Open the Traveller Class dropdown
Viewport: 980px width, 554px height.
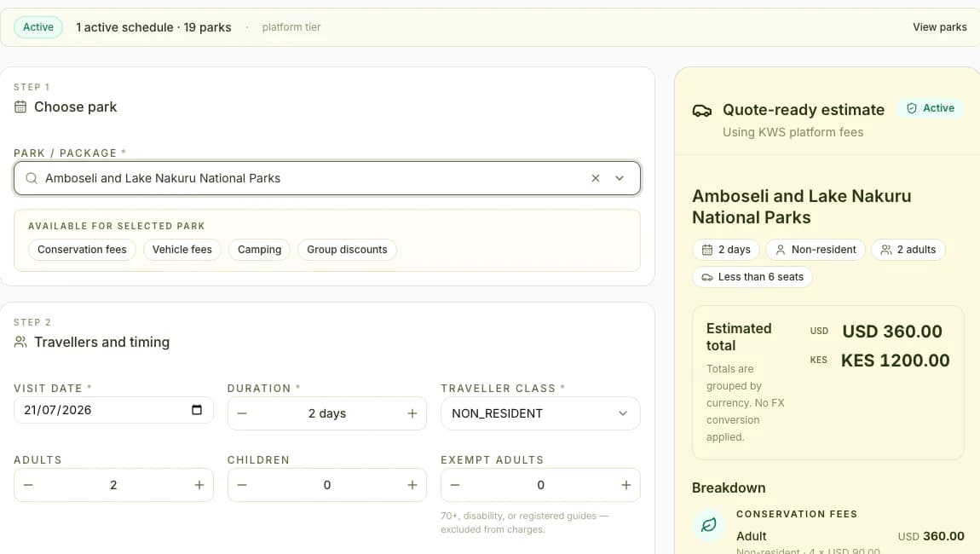pyautogui.click(x=540, y=413)
